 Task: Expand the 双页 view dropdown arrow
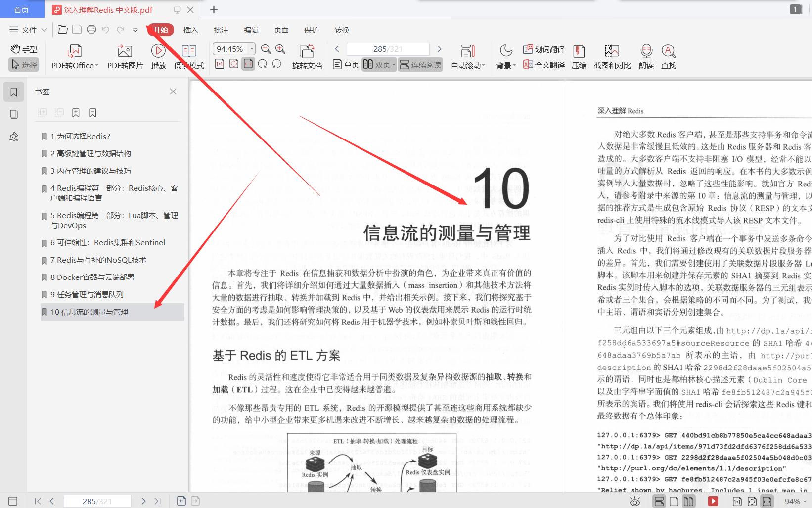[393, 64]
